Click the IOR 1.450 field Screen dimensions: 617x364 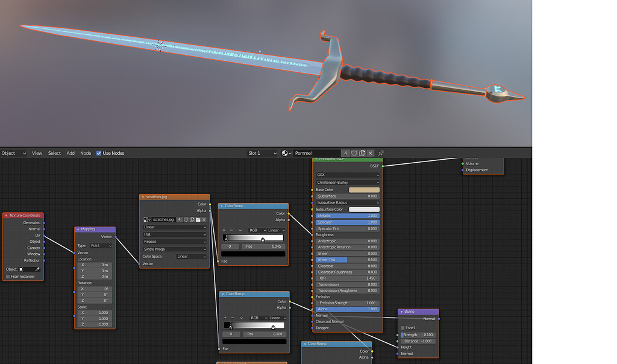(348, 278)
